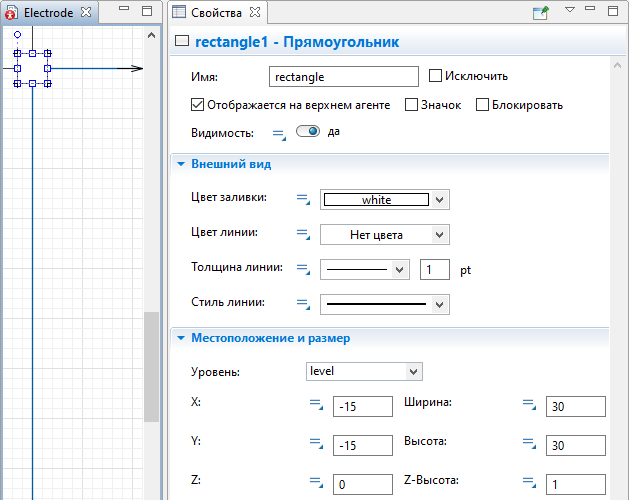Switch Ширина static/dynamic icon
Viewport: 629px width, 500px height.
click(529, 404)
